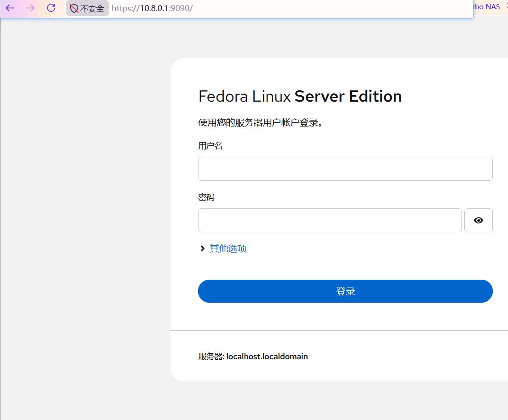Click the browser back arrow
508x420 pixels.
(x=10, y=8)
